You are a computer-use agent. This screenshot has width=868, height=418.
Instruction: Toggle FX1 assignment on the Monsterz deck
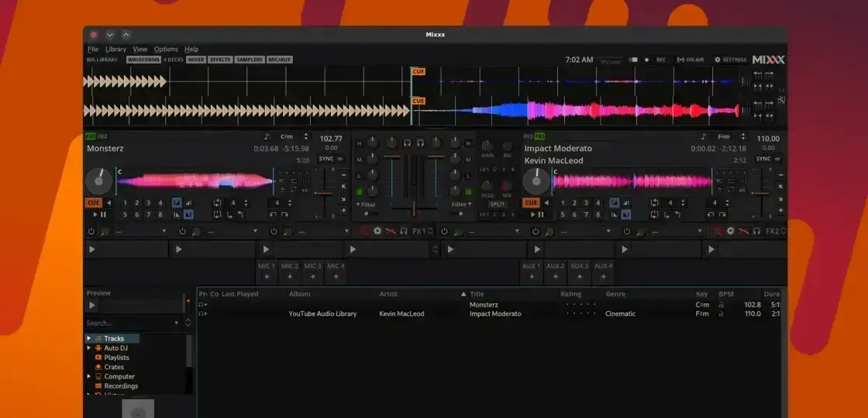pos(90,136)
